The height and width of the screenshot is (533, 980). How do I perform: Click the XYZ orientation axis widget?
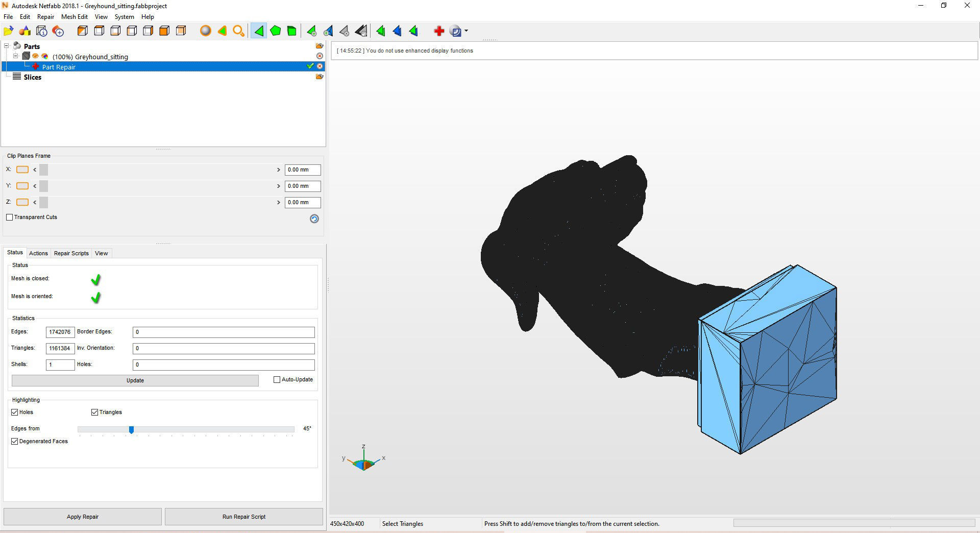(x=364, y=458)
